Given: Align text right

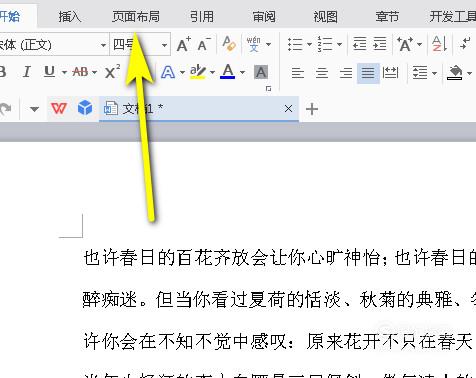Looking at the screenshot, I should click(x=346, y=72).
